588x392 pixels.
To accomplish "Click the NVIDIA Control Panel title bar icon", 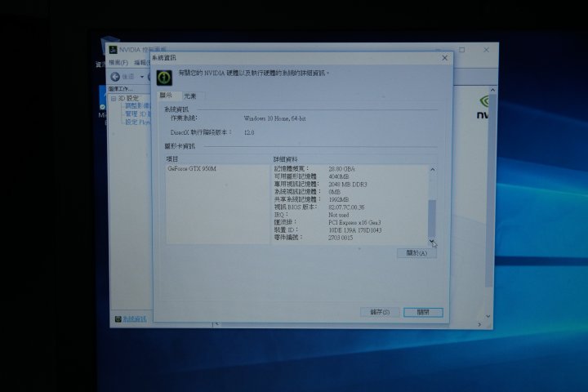I will pos(113,50).
